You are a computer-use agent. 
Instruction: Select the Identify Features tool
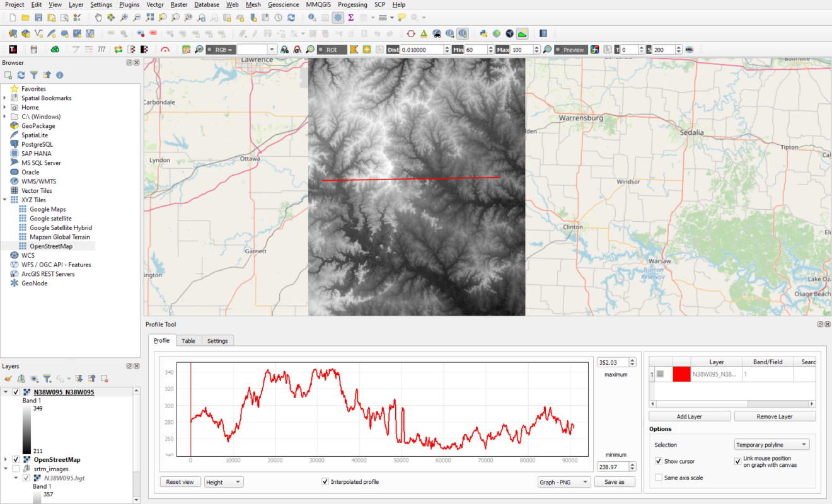(x=311, y=18)
